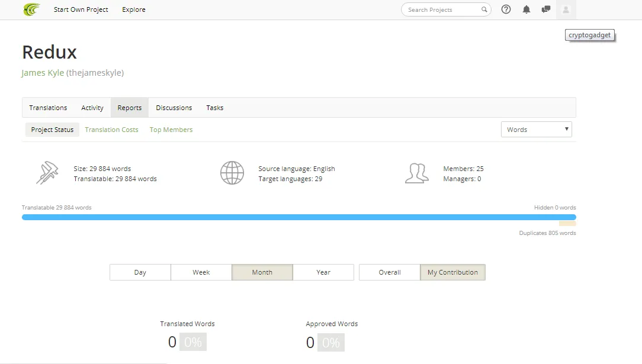The height and width of the screenshot is (364, 642).
Task: Click the 'Size: 29 884 words' text
Action: click(102, 169)
